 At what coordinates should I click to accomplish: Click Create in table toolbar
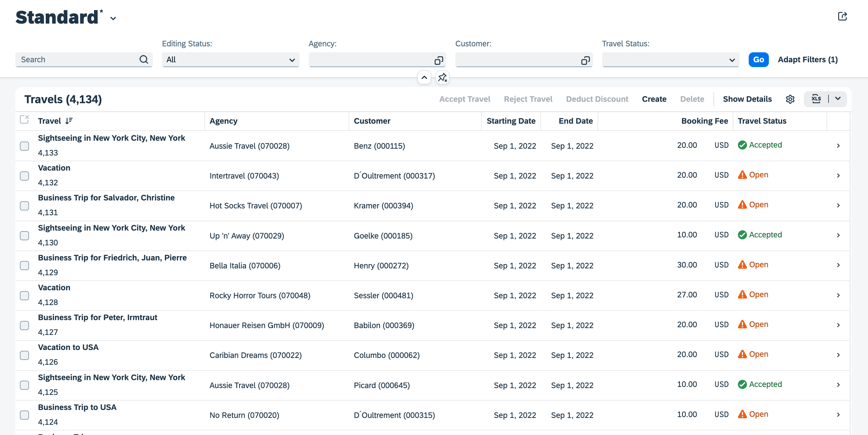(654, 99)
